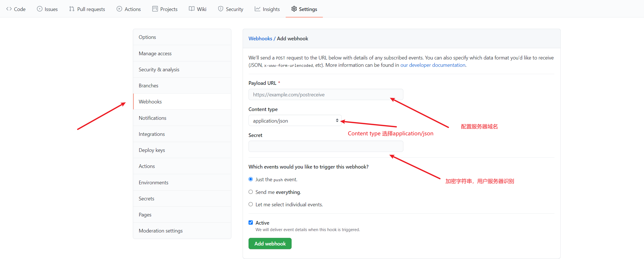Open the Content type dropdown
This screenshot has width=644, height=259.
click(295, 121)
